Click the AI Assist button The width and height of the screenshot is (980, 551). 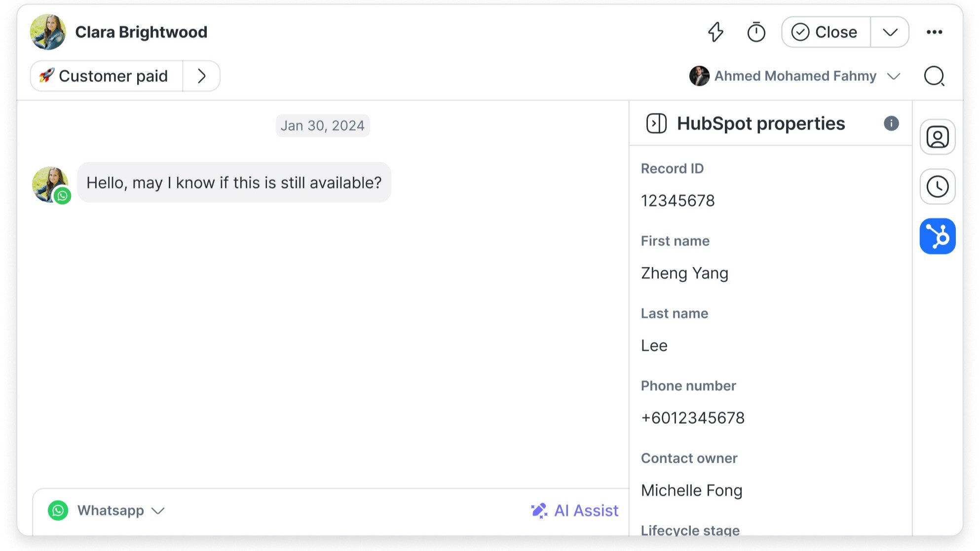coord(575,511)
